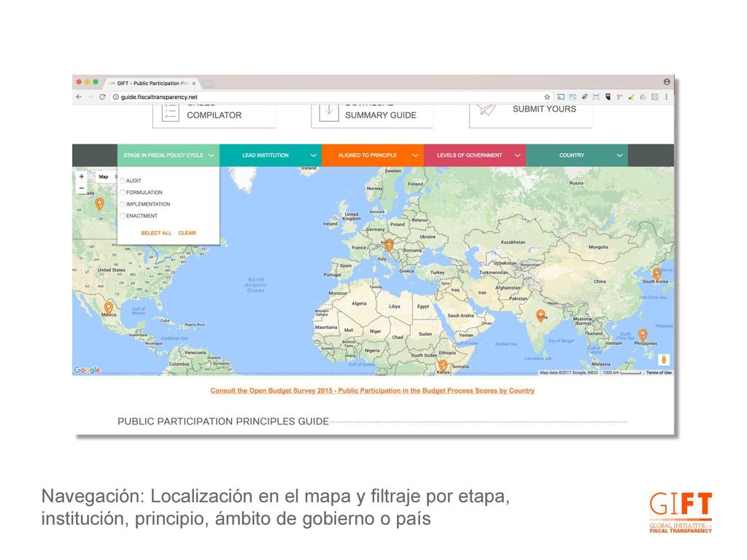The image size is (747, 560).
Task: Open a new browser tab
Action: (x=208, y=85)
